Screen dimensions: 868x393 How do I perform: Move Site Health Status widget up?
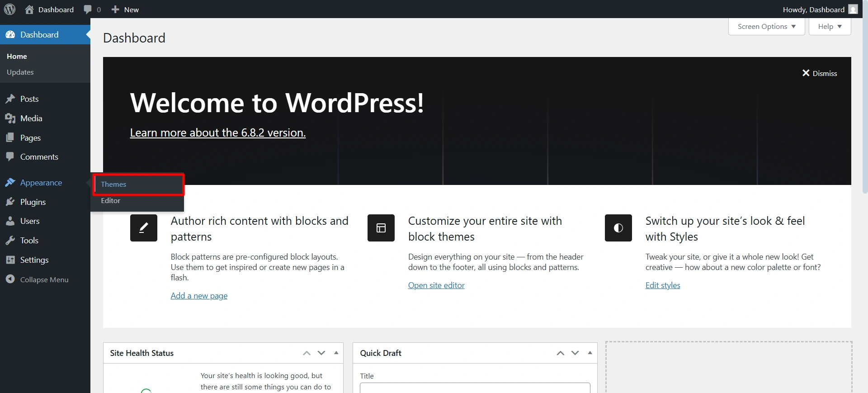click(307, 353)
